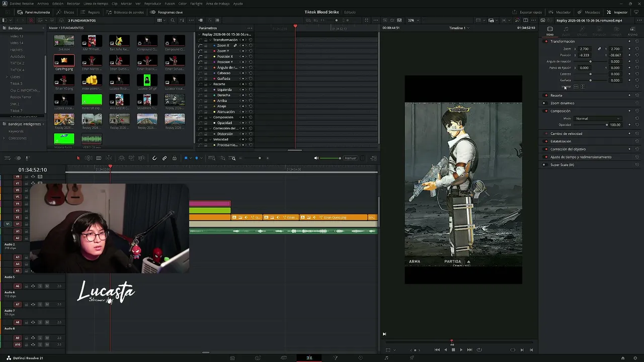This screenshot has height=362, width=644.
Task: Open the Línea de tiempo menu
Action: (x=96, y=4)
